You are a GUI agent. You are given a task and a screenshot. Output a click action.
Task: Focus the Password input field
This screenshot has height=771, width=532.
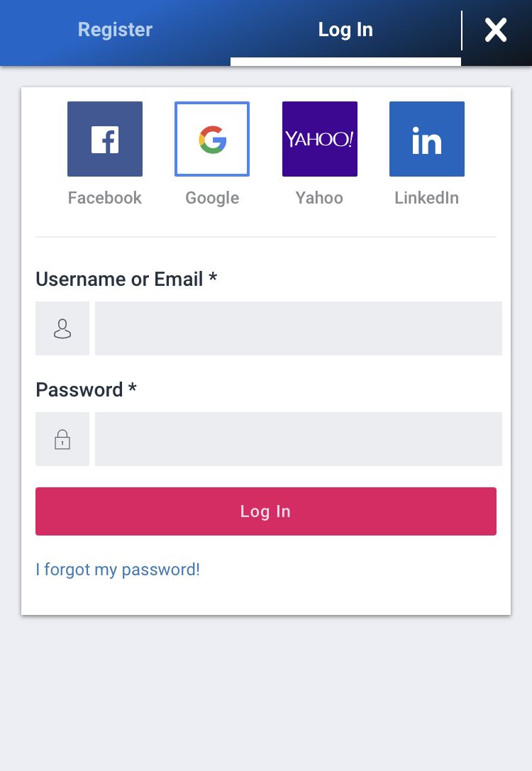(299, 439)
